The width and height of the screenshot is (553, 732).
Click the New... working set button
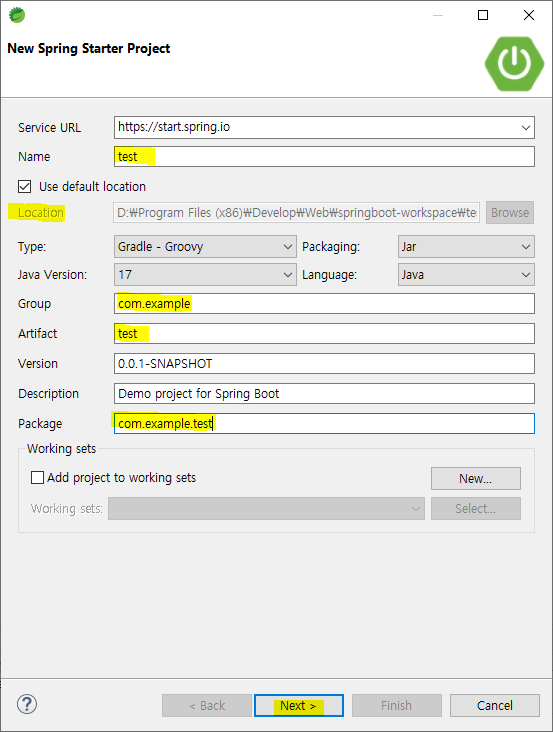(x=476, y=479)
